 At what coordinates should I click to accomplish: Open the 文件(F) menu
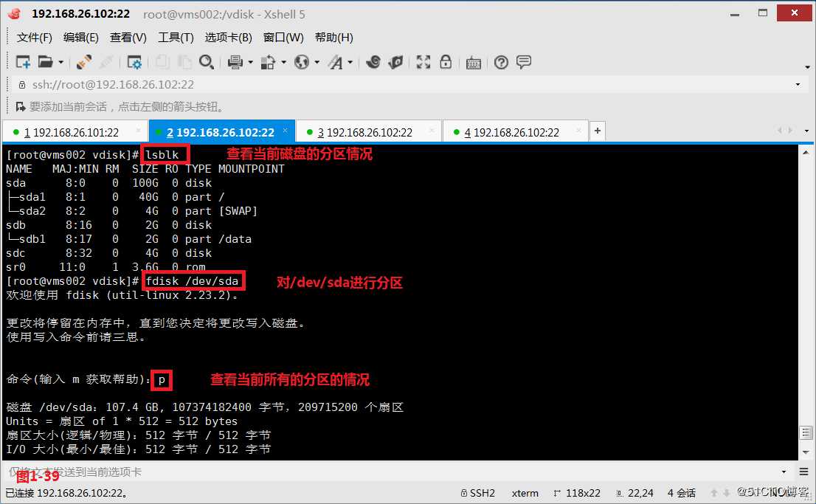coord(35,38)
